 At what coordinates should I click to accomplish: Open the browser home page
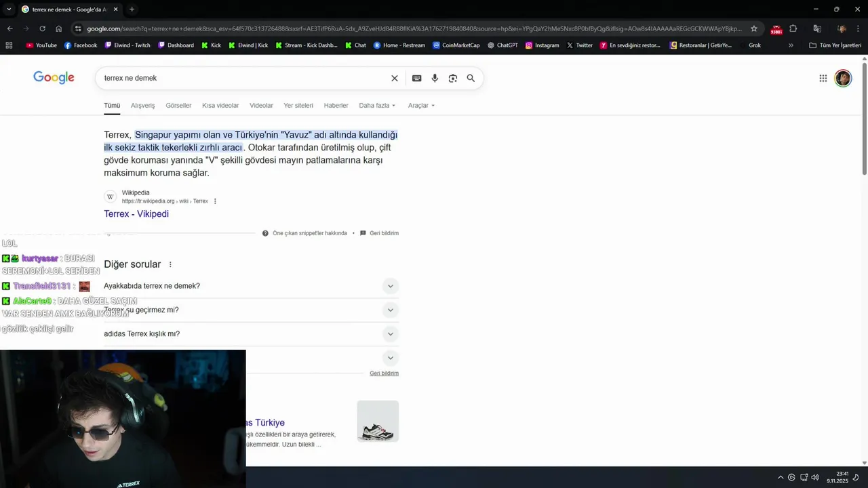(x=59, y=28)
